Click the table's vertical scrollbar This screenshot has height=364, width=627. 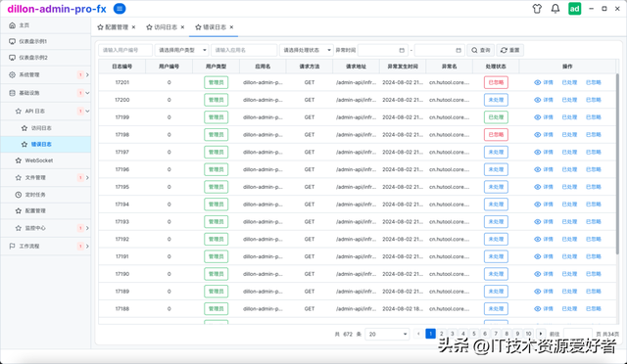pyautogui.click(x=617, y=163)
